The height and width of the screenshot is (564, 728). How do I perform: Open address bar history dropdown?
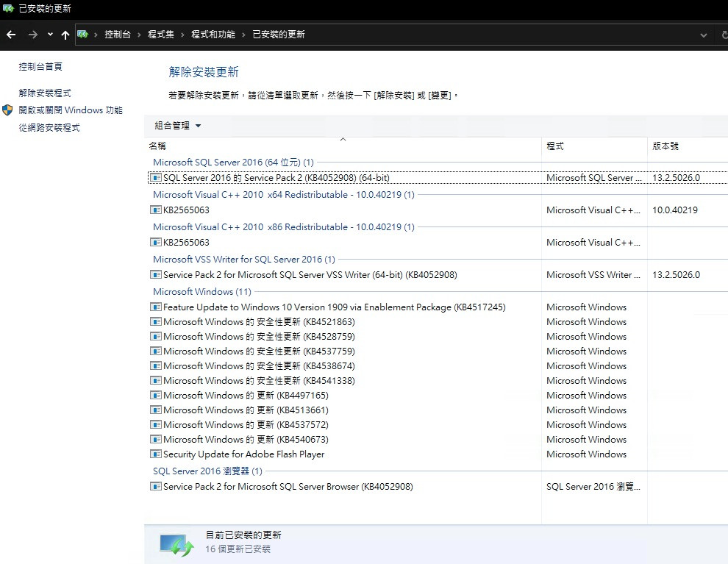(x=704, y=35)
